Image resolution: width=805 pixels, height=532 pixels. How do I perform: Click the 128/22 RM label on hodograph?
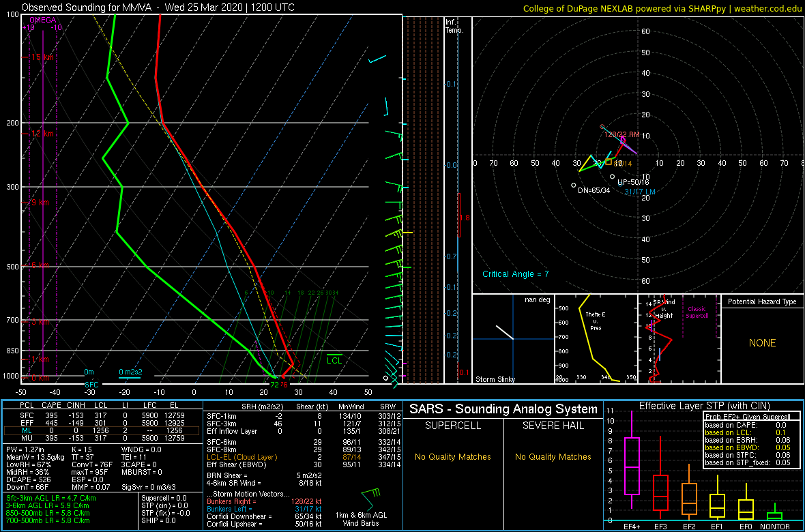tap(621, 134)
